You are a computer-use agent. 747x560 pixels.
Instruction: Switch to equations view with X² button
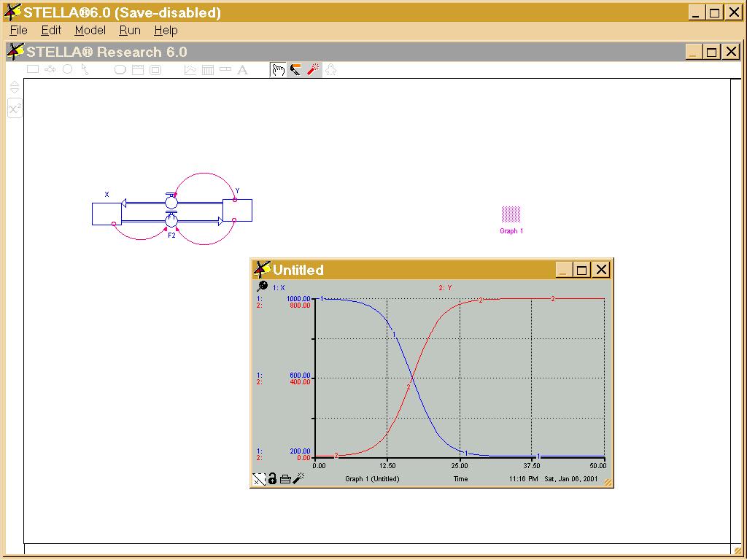(x=15, y=109)
